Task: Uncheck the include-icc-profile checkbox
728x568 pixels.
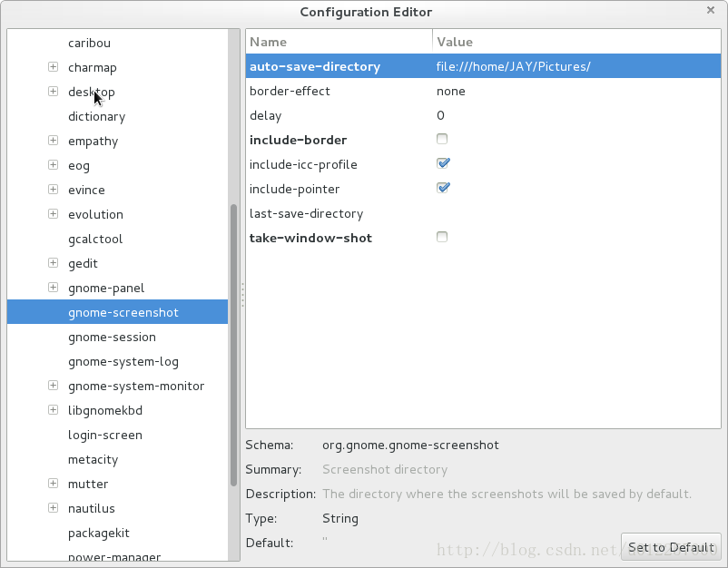Action: click(443, 163)
